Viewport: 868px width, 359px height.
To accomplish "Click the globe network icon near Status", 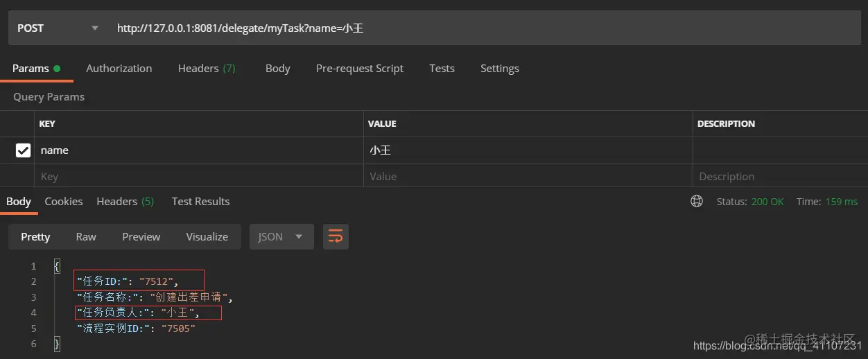I will tap(697, 201).
